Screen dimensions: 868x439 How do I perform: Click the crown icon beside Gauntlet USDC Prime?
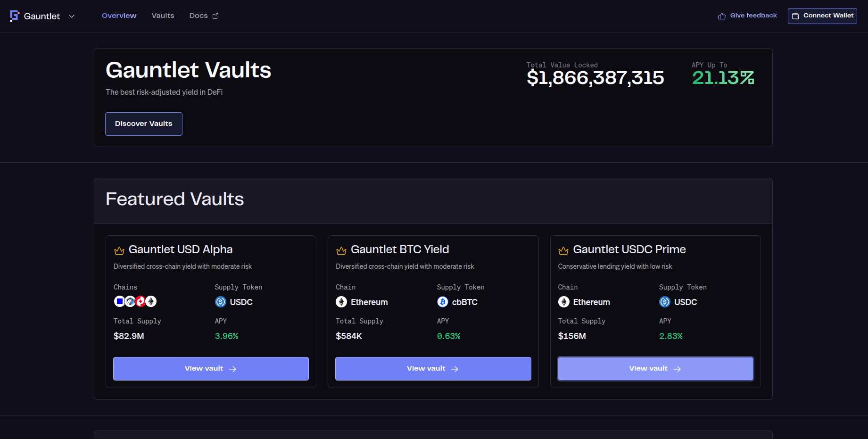click(563, 250)
